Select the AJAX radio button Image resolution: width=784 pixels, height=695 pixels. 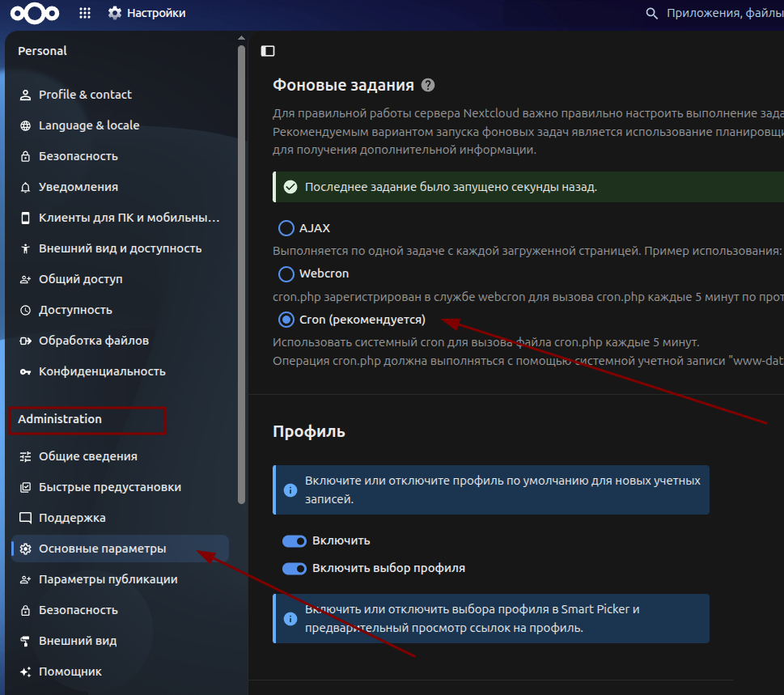tap(286, 228)
